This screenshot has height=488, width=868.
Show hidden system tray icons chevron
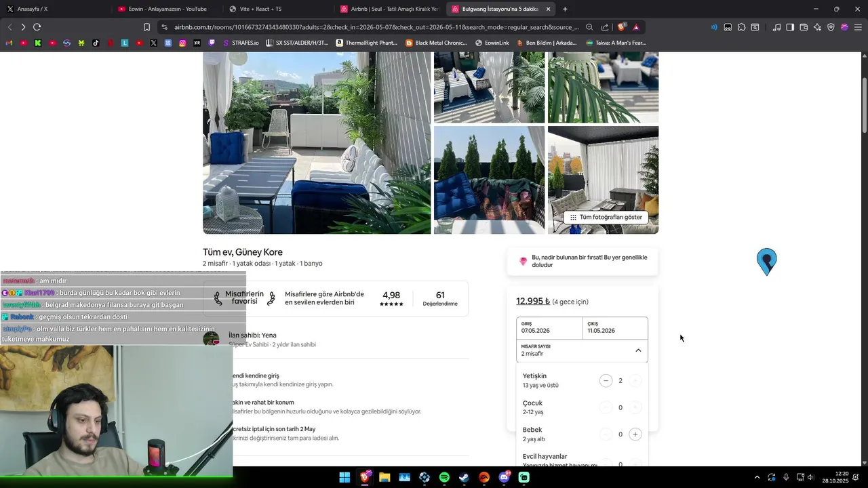[x=757, y=477]
